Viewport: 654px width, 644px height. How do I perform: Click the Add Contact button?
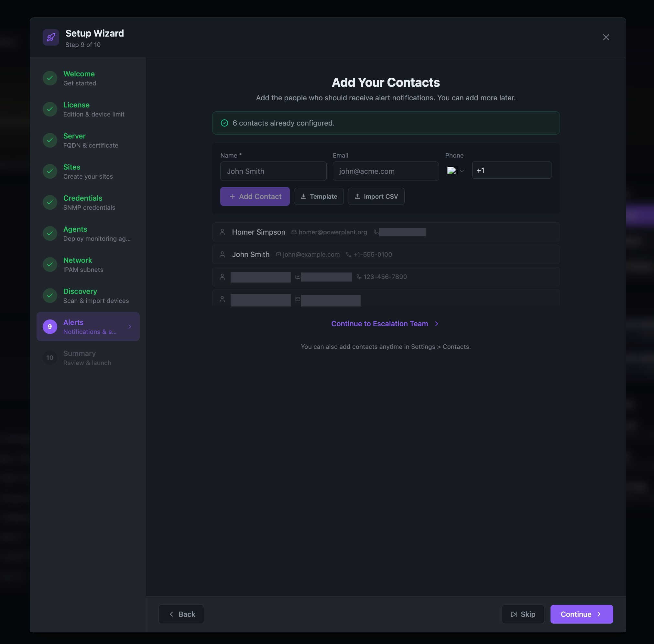(x=255, y=196)
